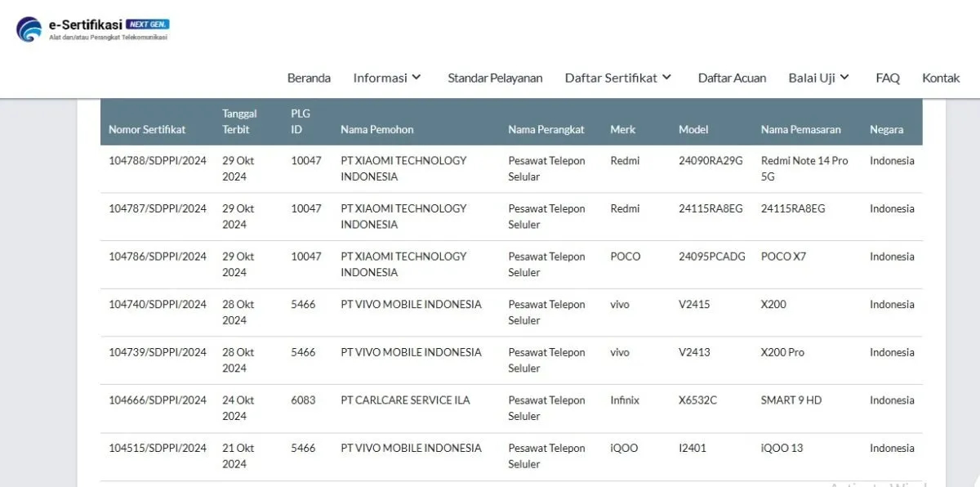This screenshot has width=980, height=487.
Task: Click marketing name iQOO 13
Action: coord(782,448)
